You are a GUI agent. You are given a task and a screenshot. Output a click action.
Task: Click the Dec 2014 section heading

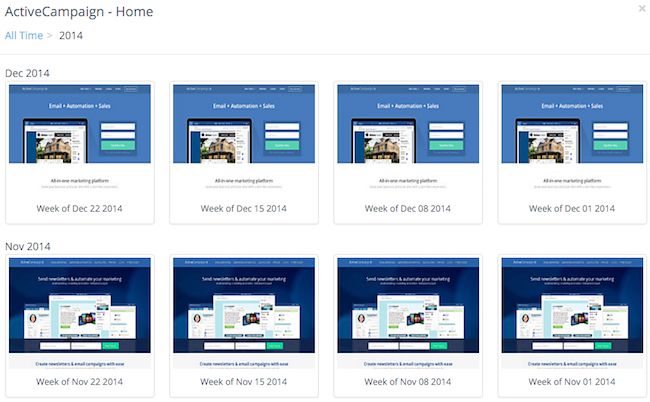click(27, 73)
